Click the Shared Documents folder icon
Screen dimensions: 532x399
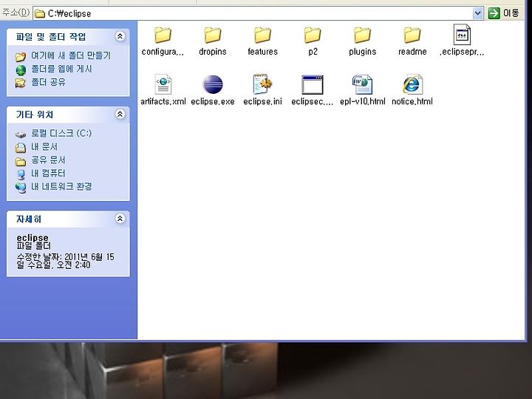[x=21, y=161]
